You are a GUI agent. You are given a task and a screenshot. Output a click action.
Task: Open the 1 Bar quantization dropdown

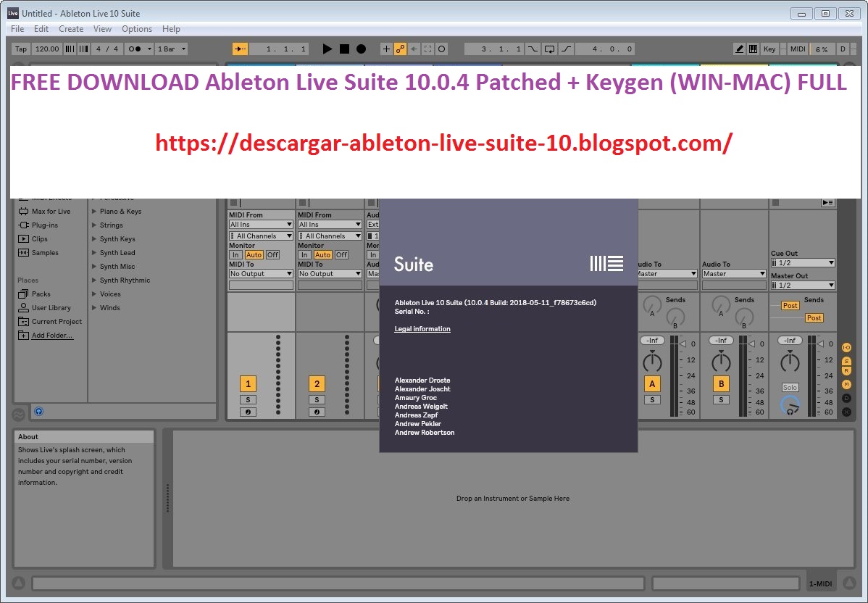click(172, 49)
